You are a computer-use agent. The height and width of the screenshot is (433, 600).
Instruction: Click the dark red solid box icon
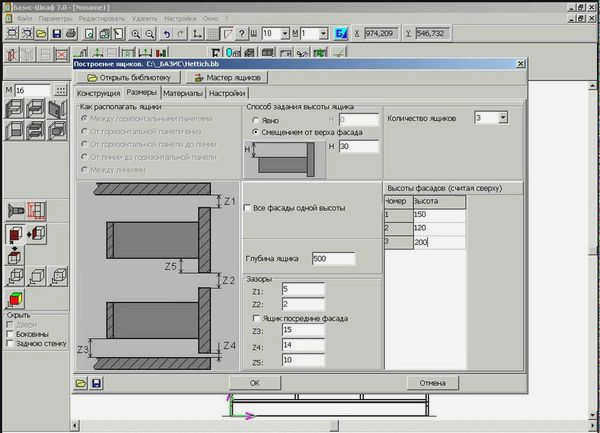[15, 234]
